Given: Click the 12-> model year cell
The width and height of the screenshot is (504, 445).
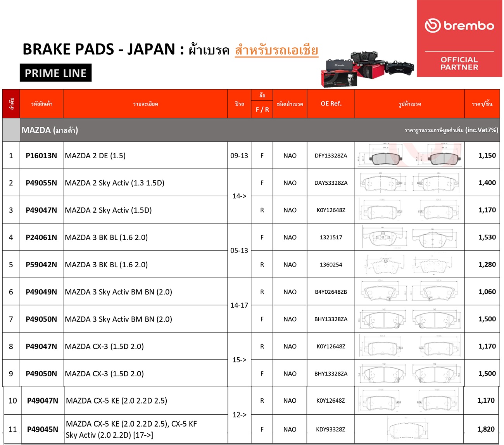Looking at the screenshot, I should pyautogui.click(x=239, y=415).
